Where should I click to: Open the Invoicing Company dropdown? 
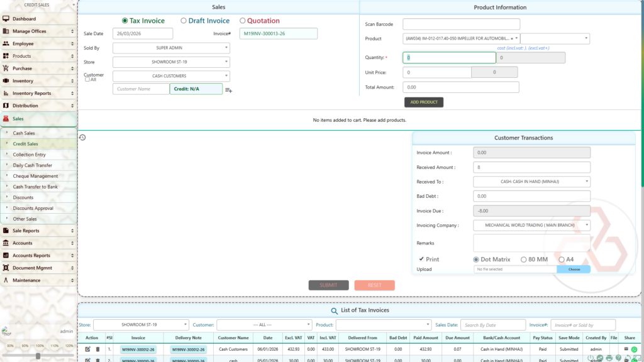click(531, 225)
